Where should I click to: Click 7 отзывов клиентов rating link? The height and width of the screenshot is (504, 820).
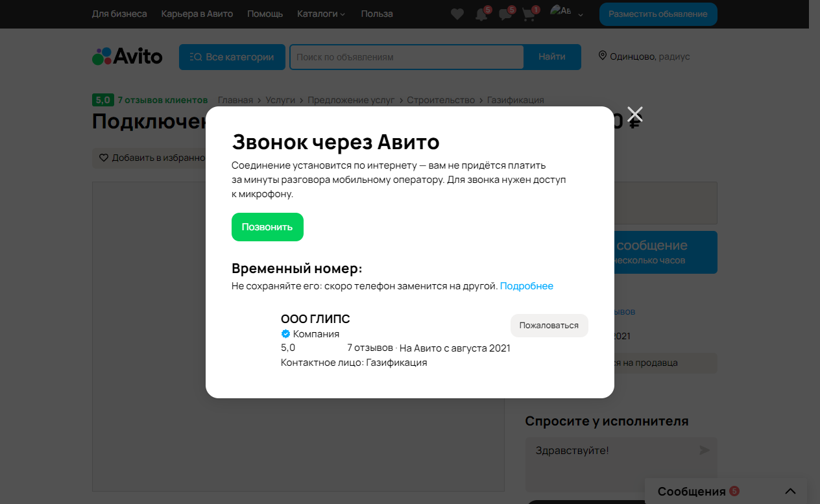pos(163,100)
